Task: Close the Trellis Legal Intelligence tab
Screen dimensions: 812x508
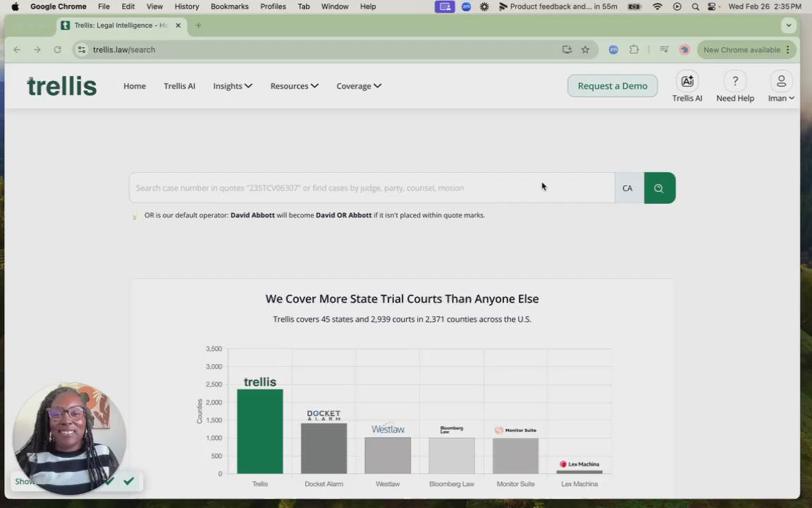Action: tap(178, 25)
